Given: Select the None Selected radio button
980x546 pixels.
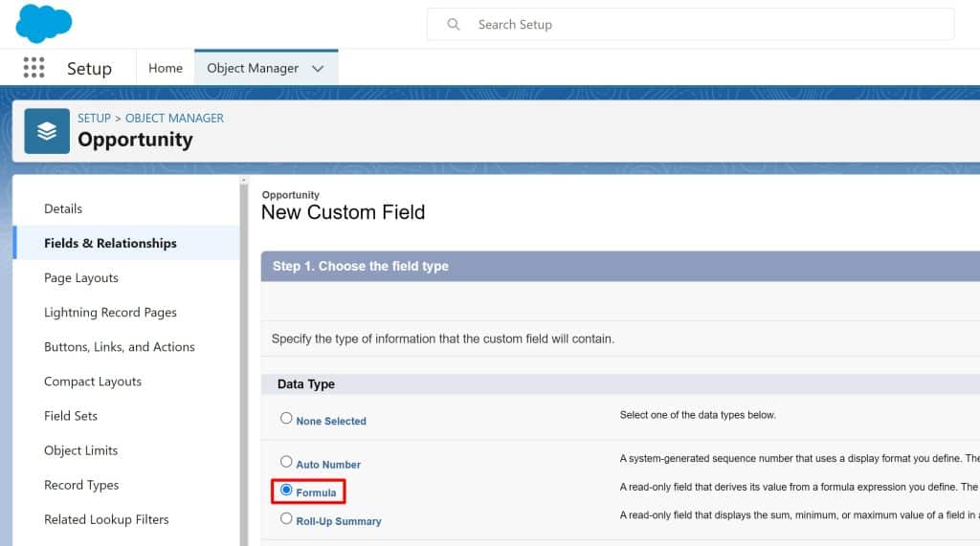Looking at the screenshot, I should click(x=286, y=419).
